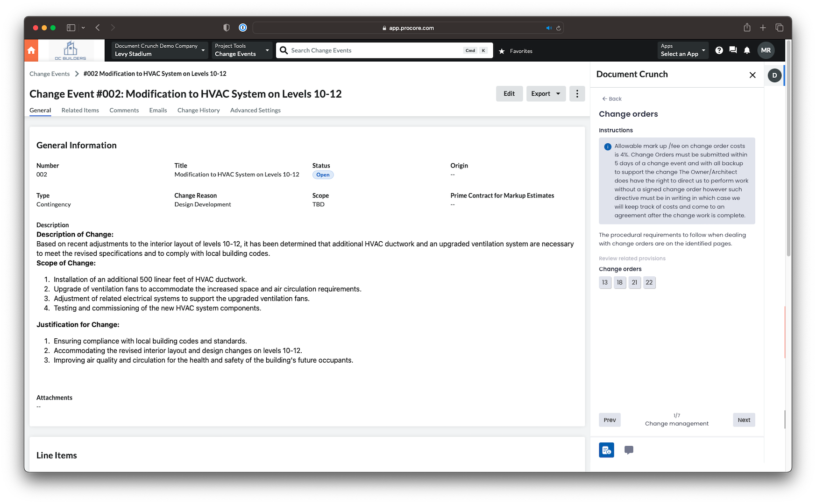
Task: Expand the Select an App dropdown
Action: click(x=682, y=50)
